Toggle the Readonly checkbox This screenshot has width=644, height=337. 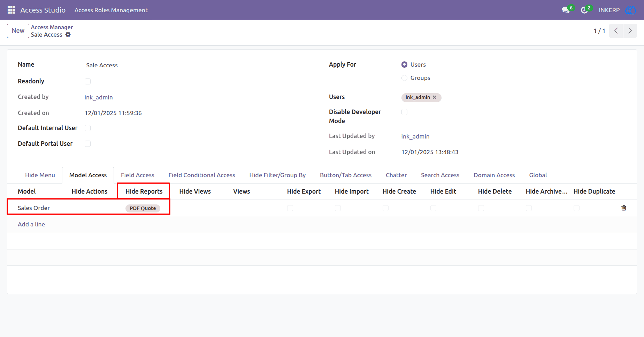pos(87,81)
